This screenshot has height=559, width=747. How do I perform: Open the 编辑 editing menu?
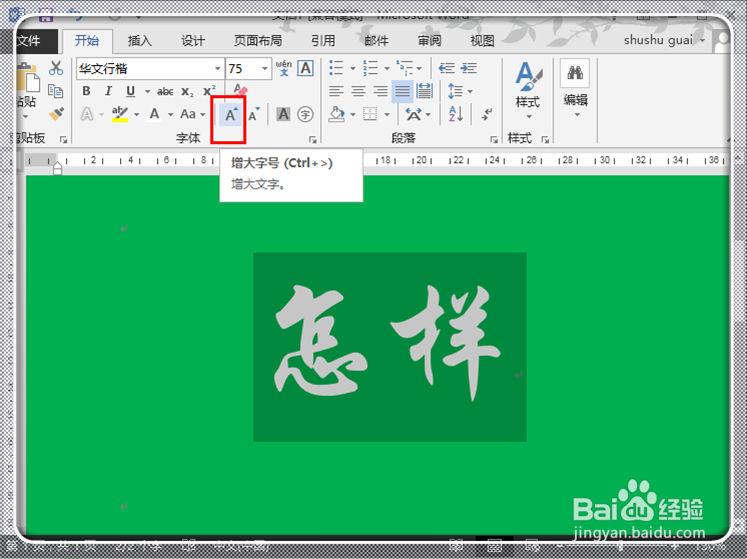[x=575, y=89]
